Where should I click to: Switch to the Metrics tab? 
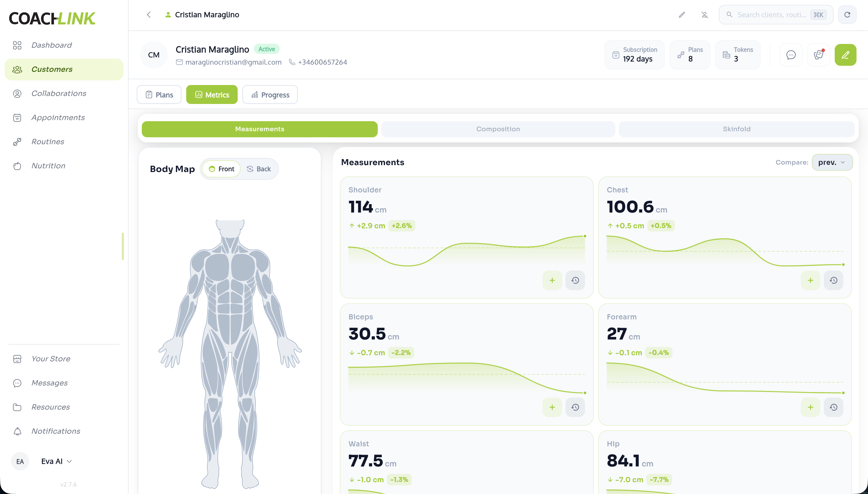[x=212, y=95]
